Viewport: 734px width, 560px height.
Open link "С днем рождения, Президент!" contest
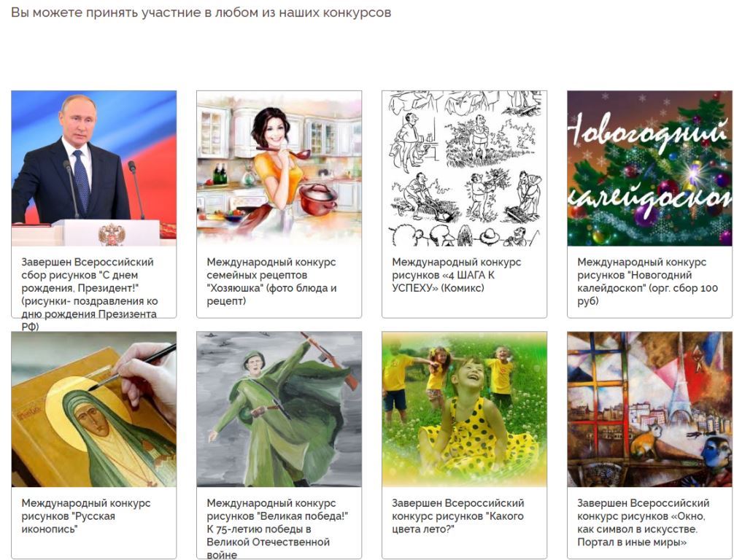(x=90, y=295)
